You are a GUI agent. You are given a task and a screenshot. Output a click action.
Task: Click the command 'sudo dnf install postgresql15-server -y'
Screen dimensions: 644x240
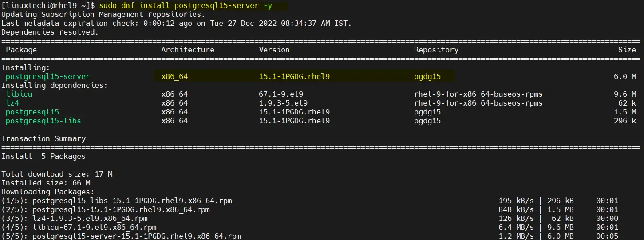186,6
